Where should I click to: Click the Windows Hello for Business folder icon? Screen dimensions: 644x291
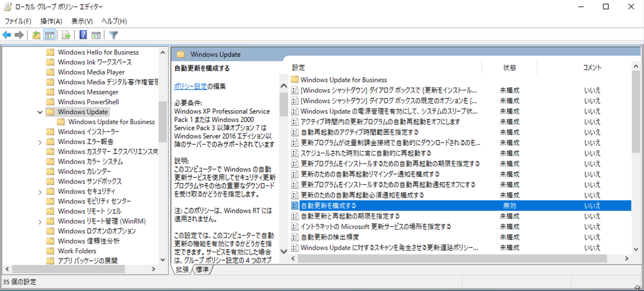coord(50,52)
